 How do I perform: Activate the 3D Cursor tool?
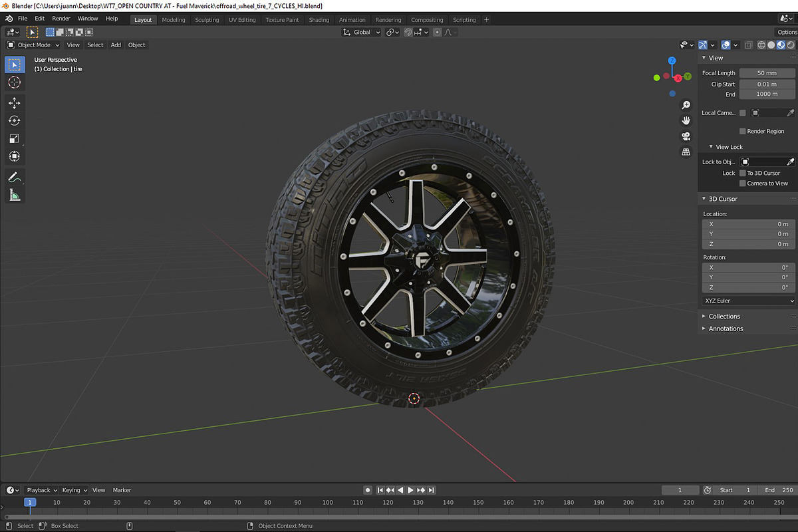(x=15, y=82)
